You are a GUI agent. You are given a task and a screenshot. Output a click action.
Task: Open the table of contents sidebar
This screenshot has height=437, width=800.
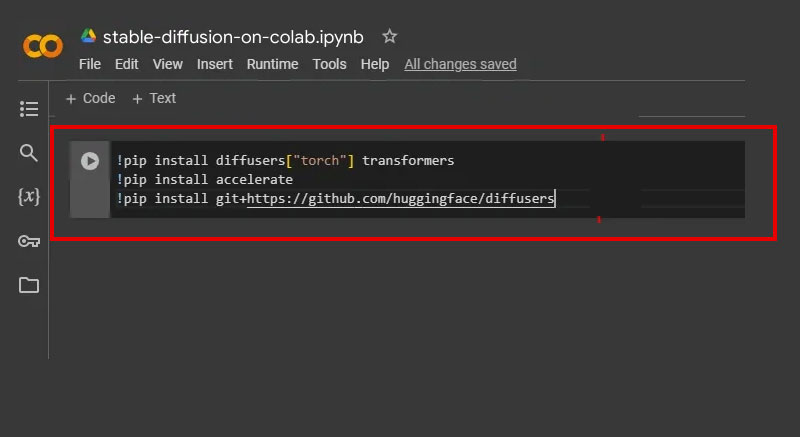pos(29,108)
